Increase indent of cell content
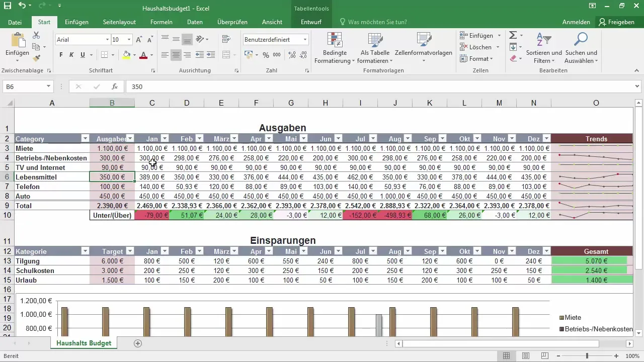The width and height of the screenshot is (644, 362). click(211, 55)
